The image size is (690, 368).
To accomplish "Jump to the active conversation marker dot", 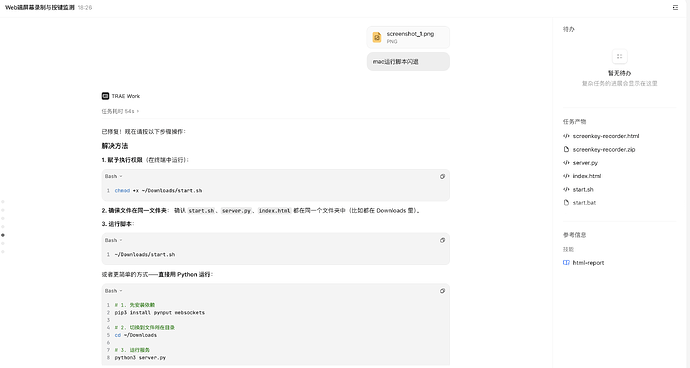I will pos(3,235).
